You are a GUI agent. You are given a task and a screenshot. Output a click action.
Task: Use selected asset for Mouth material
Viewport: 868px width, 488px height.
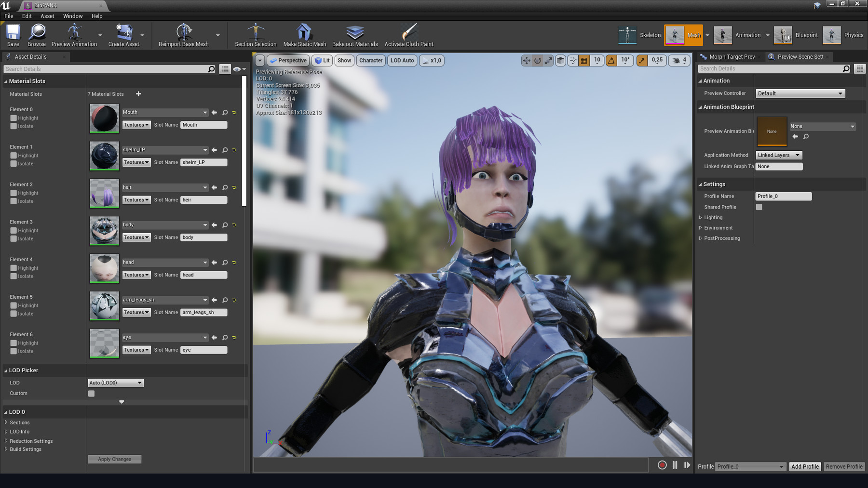[215, 112]
